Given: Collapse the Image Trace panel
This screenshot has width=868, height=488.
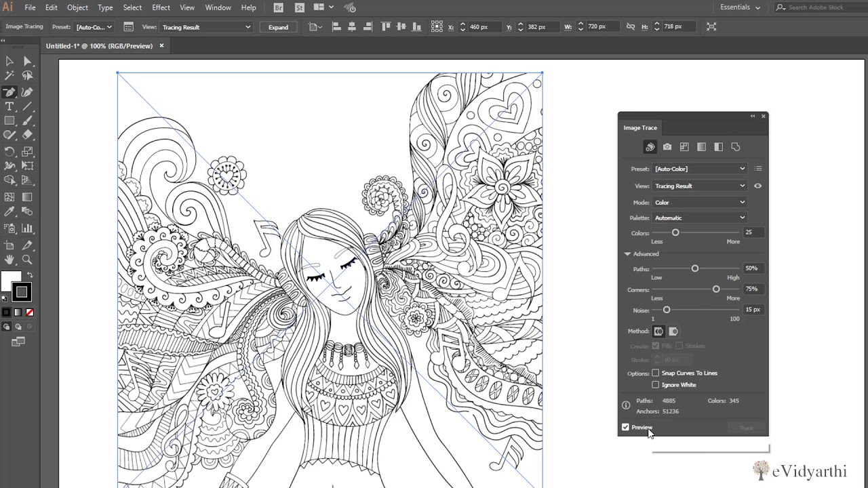Looking at the screenshot, I should pos(752,117).
